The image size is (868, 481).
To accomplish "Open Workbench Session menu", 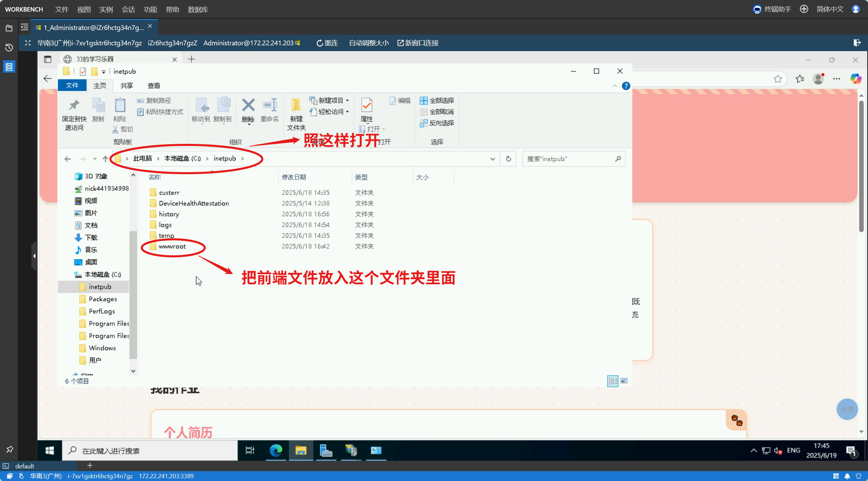I will pos(128,9).
